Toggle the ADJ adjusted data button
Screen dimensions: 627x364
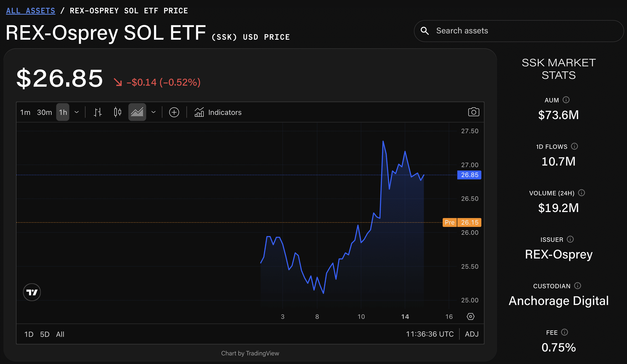click(472, 334)
